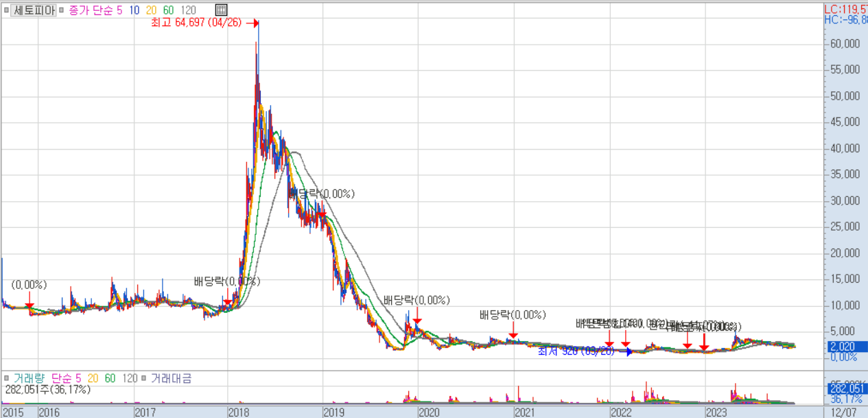Click the 0,00% tag on price axis

tap(843, 357)
